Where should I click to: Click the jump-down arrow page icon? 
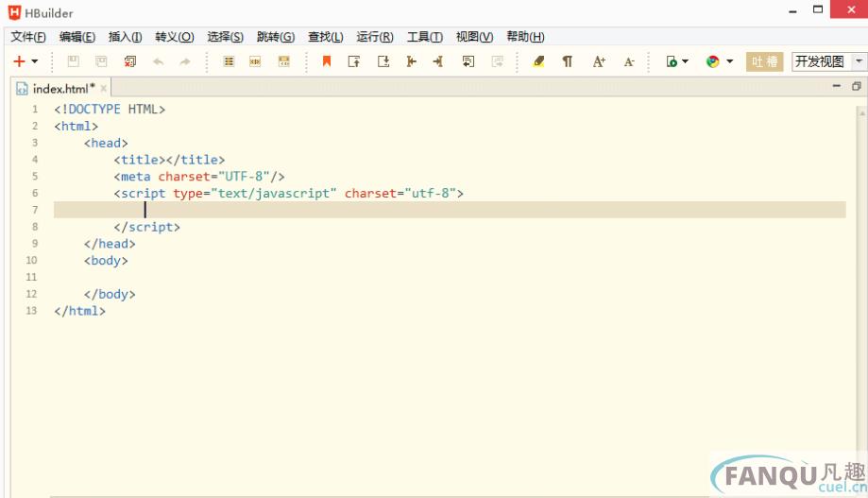click(383, 61)
